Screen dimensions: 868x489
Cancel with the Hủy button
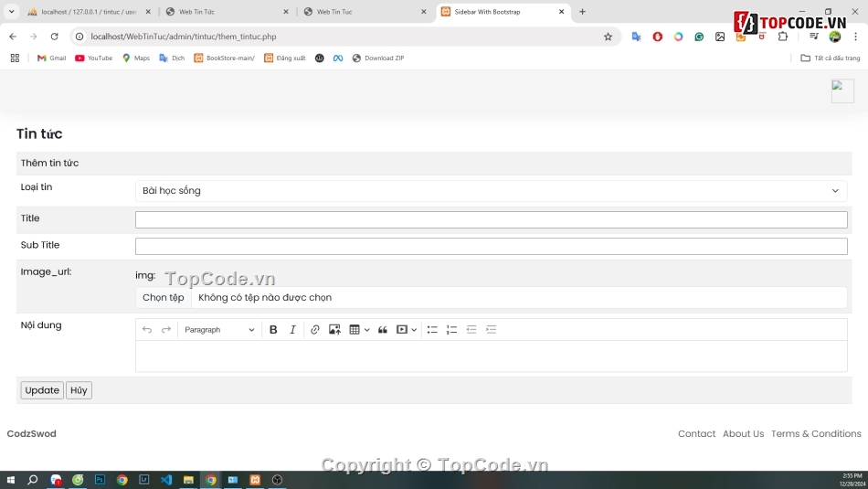click(79, 390)
